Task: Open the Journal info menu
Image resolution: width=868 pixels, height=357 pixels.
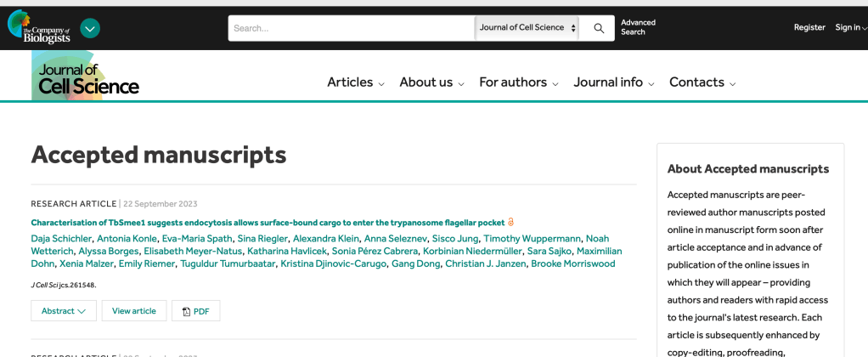Action: coord(613,82)
